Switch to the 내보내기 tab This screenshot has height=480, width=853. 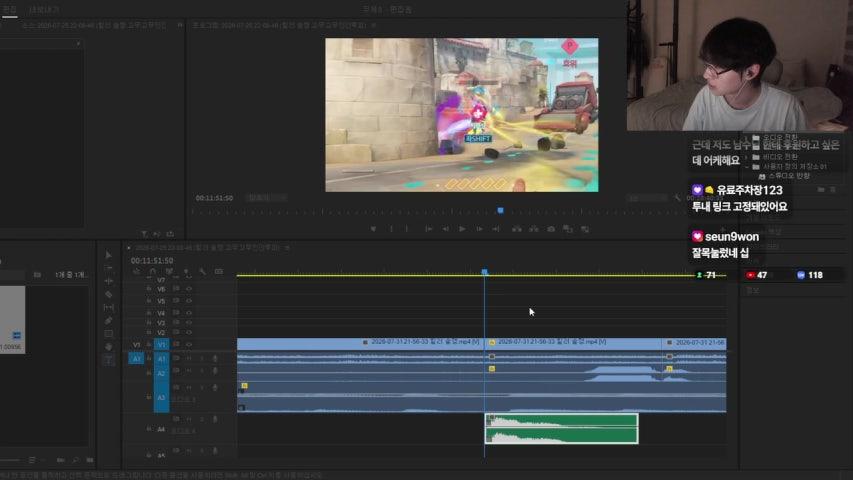(x=44, y=9)
